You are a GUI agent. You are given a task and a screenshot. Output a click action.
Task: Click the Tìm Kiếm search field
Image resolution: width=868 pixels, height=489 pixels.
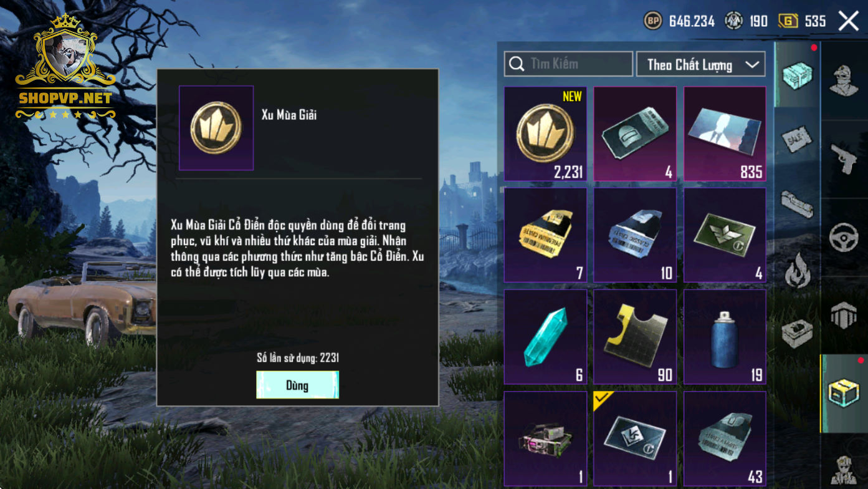coord(568,64)
